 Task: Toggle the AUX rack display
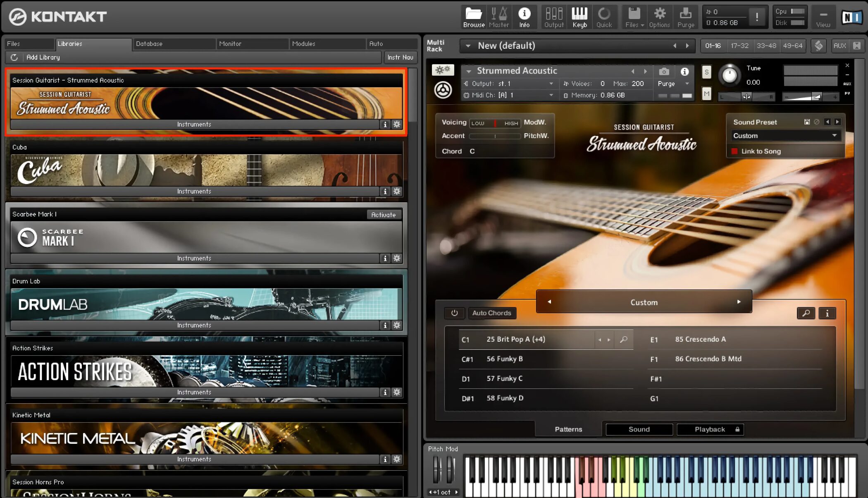(839, 45)
